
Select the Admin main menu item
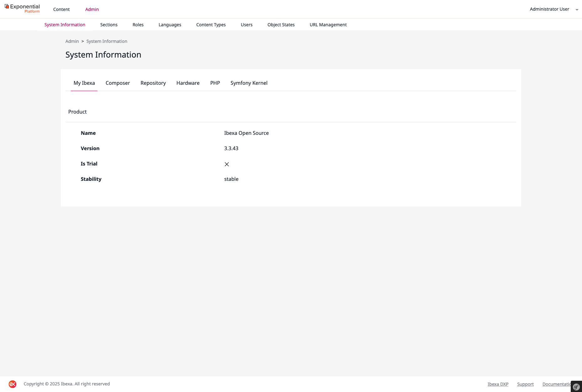pos(92,9)
